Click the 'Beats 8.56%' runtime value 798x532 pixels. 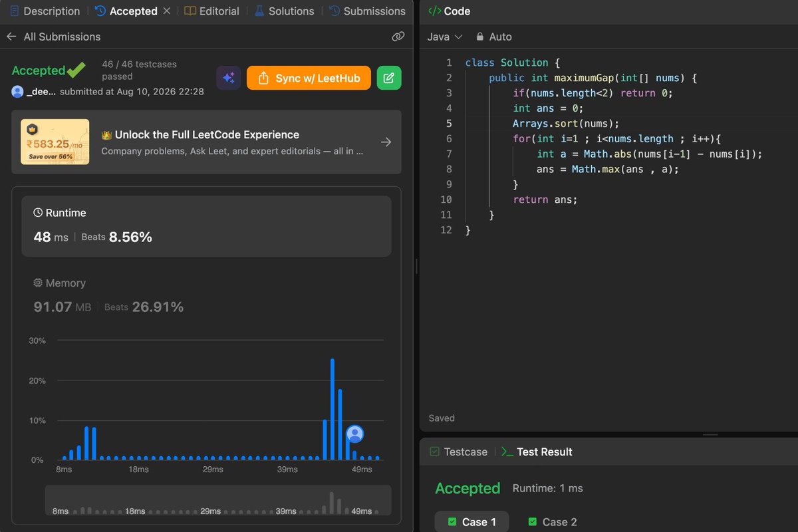pyautogui.click(x=116, y=237)
